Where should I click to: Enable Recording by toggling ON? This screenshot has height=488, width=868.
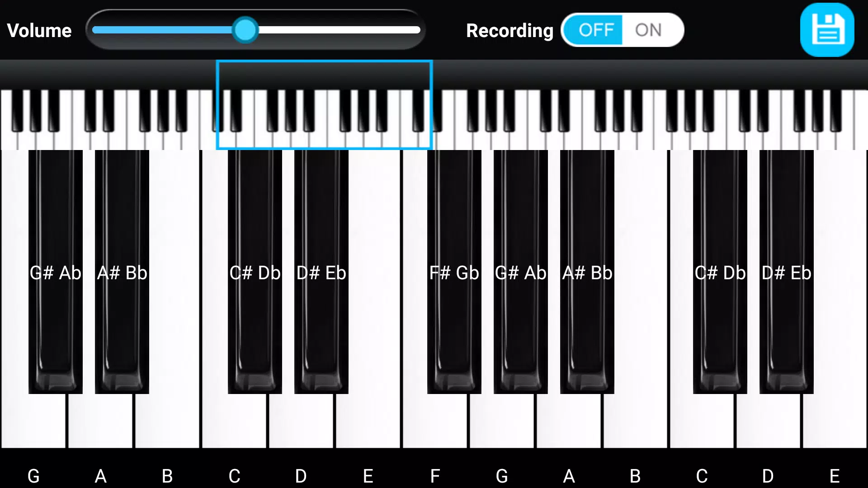click(x=647, y=30)
